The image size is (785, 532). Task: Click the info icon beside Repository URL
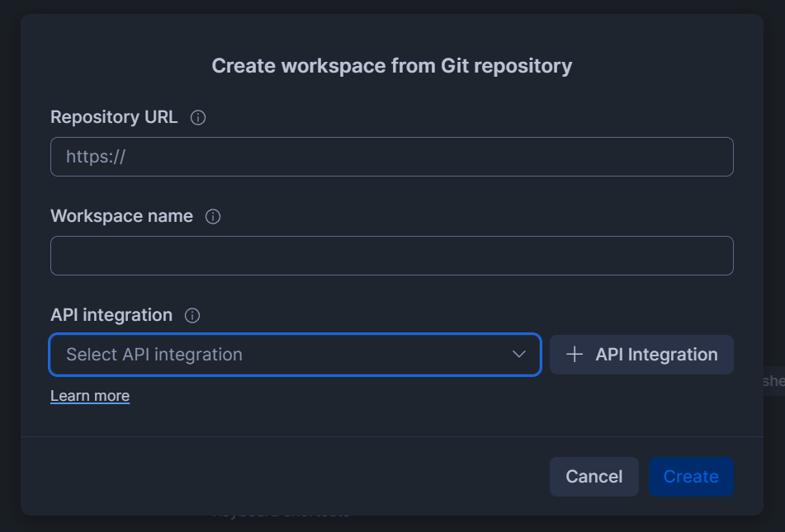[197, 117]
